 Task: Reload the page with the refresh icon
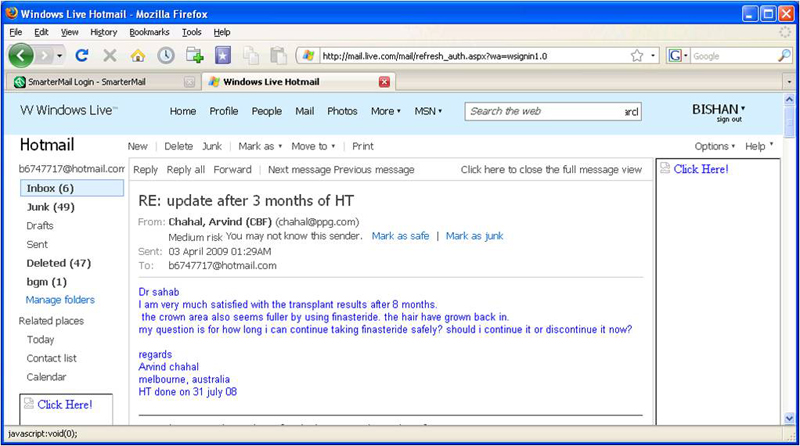[82, 56]
